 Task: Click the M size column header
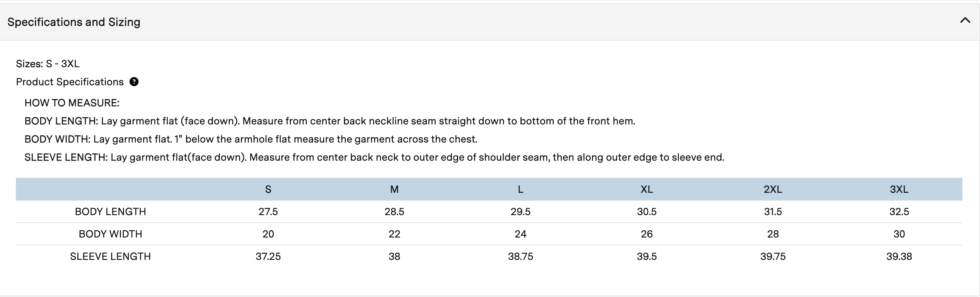point(394,189)
